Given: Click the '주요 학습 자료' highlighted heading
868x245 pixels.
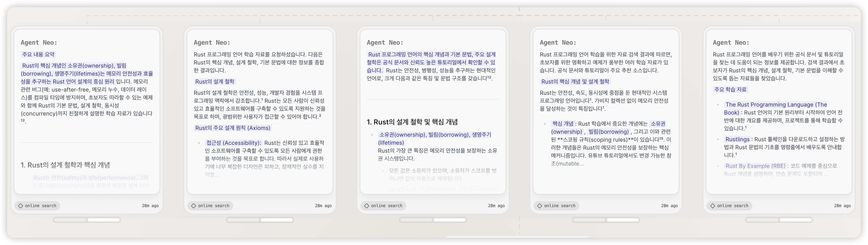Looking at the screenshot, I should [730, 90].
